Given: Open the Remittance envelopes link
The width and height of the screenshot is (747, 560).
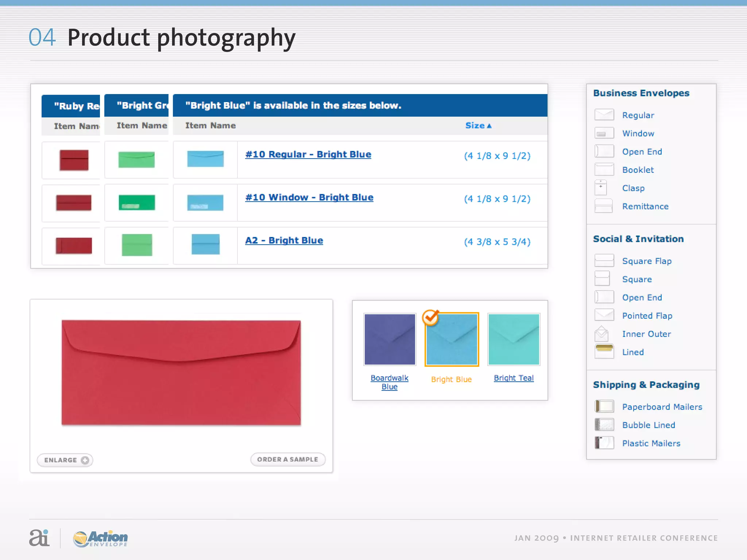Looking at the screenshot, I should (645, 206).
